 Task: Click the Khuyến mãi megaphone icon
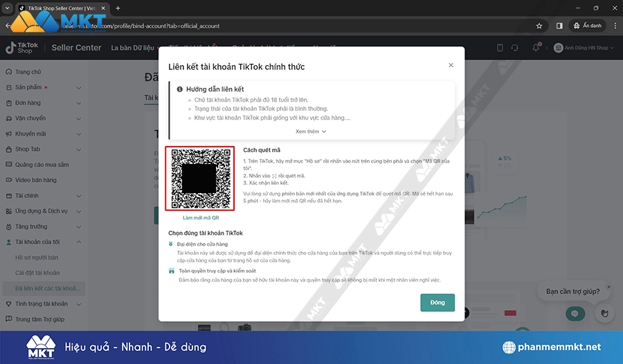9,134
